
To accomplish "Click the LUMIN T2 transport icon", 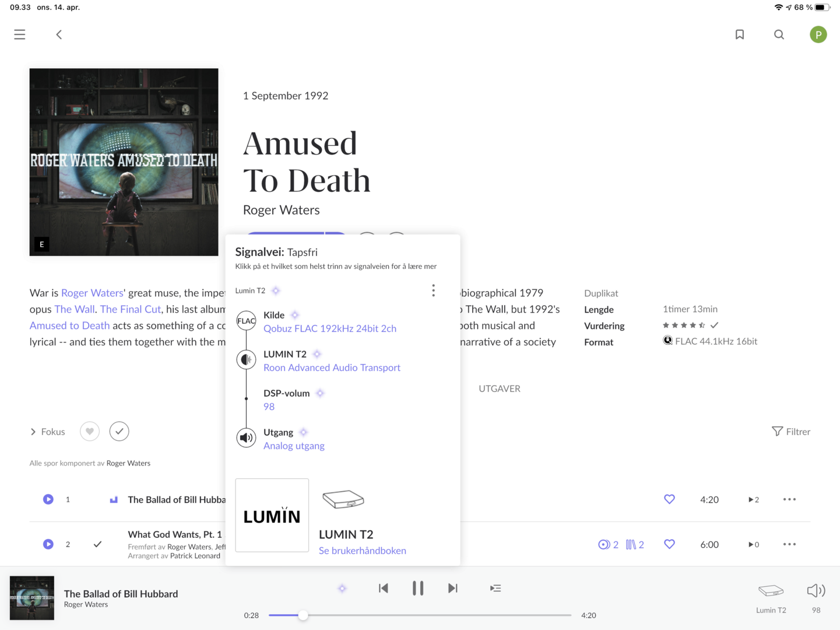I will coord(246,360).
